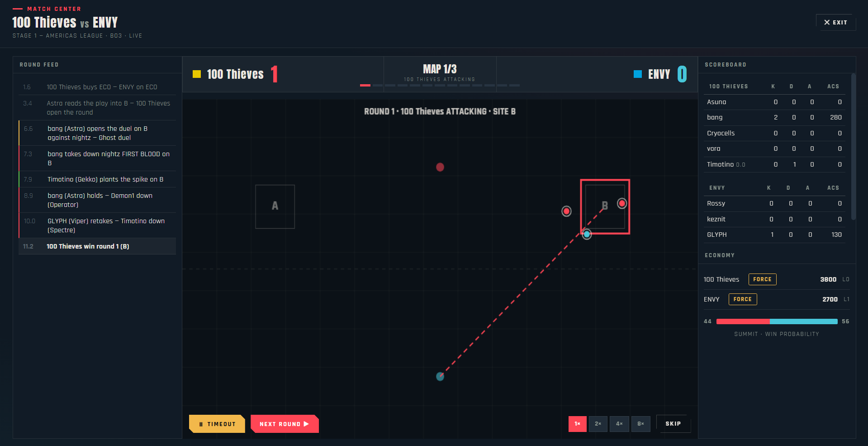
Task: Click the ENVY score of 0
Action: click(x=682, y=74)
